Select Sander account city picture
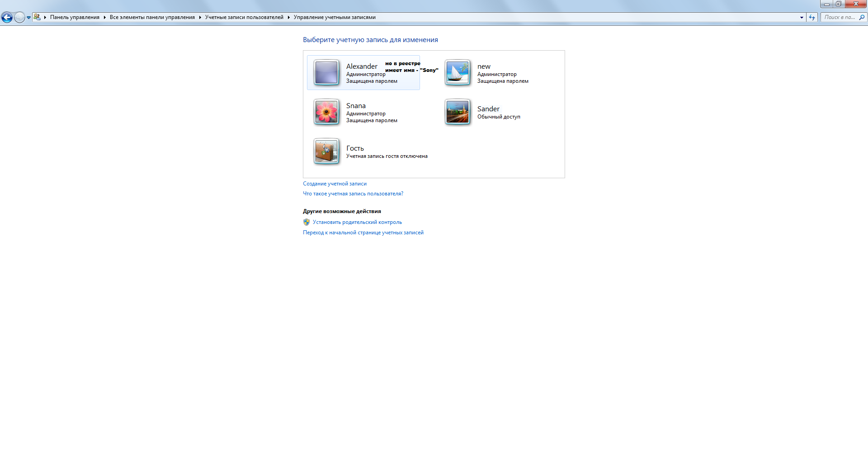The height and width of the screenshot is (470, 868). click(x=458, y=112)
